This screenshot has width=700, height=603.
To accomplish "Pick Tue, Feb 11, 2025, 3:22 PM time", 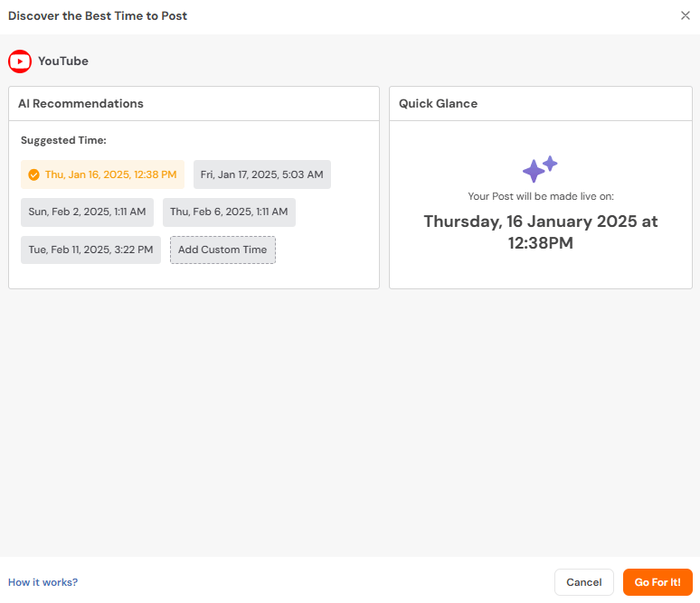I will (90, 250).
